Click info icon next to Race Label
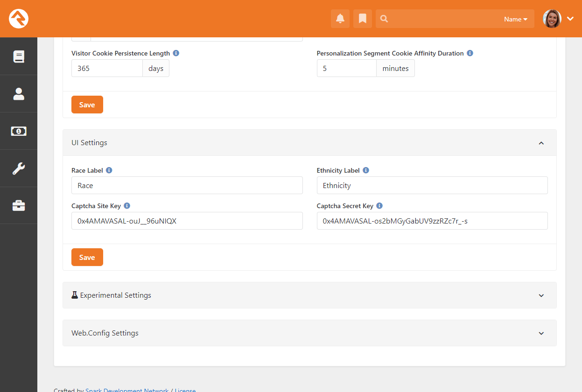This screenshot has width=582, height=392. 109,170
